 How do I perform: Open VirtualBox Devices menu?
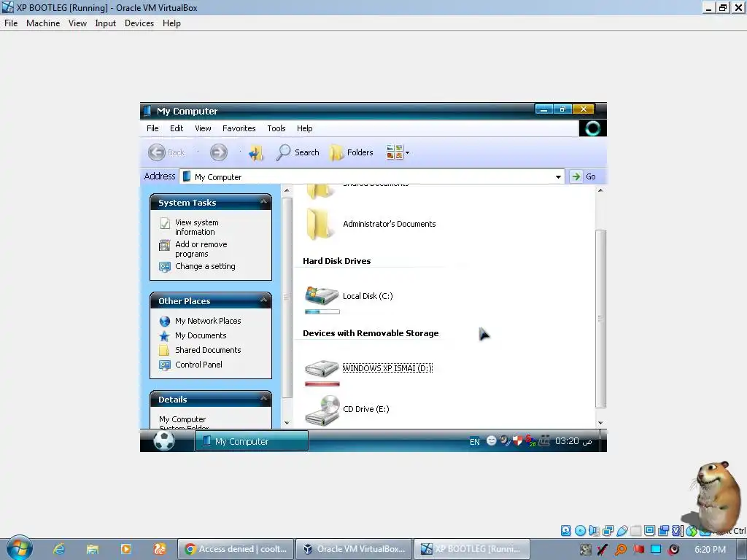click(x=139, y=23)
